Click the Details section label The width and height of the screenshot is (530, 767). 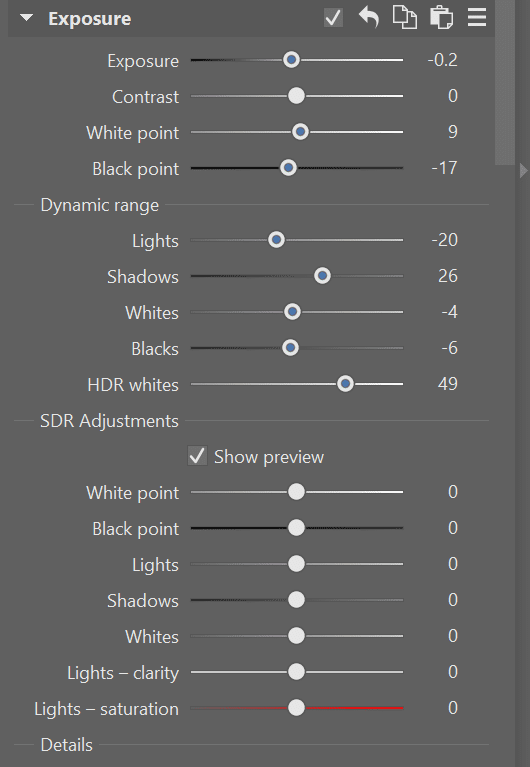pyautogui.click(x=67, y=744)
